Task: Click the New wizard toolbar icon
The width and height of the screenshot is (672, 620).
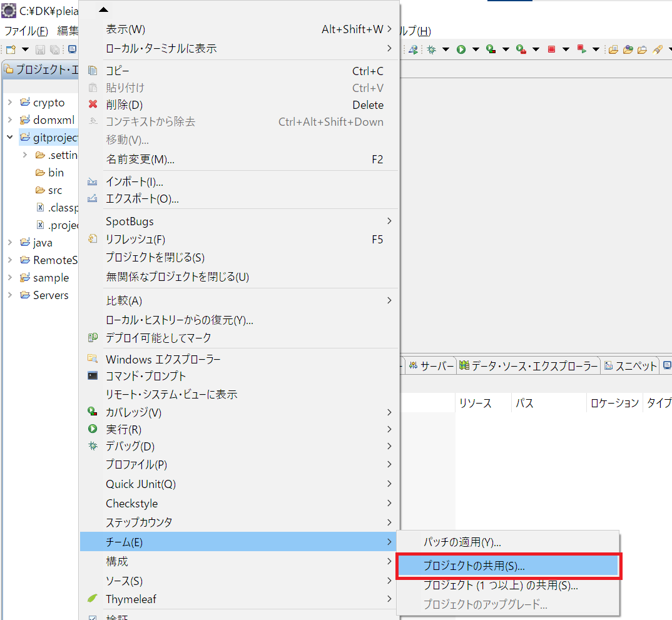Action: [11, 49]
